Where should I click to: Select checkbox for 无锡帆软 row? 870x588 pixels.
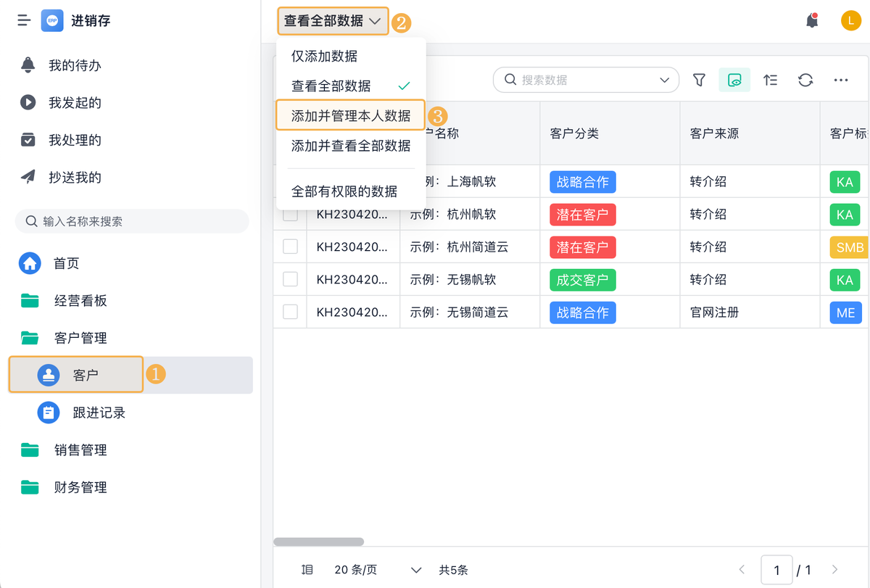point(290,279)
